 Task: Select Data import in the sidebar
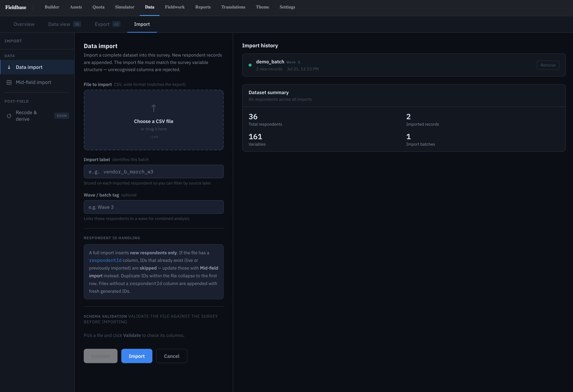[x=37, y=67]
